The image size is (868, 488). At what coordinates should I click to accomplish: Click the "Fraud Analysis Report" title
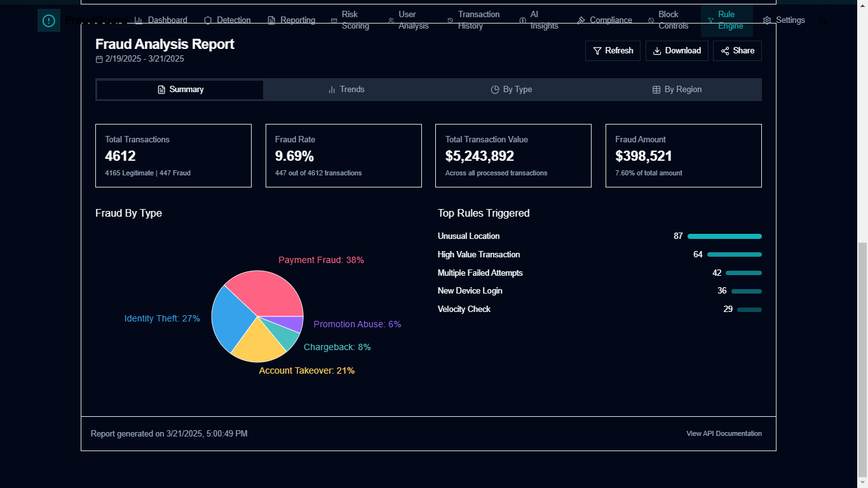[165, 44]
